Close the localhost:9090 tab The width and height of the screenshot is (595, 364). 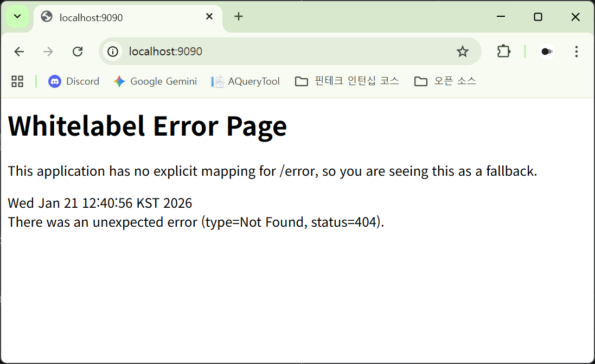coord(209,17)
